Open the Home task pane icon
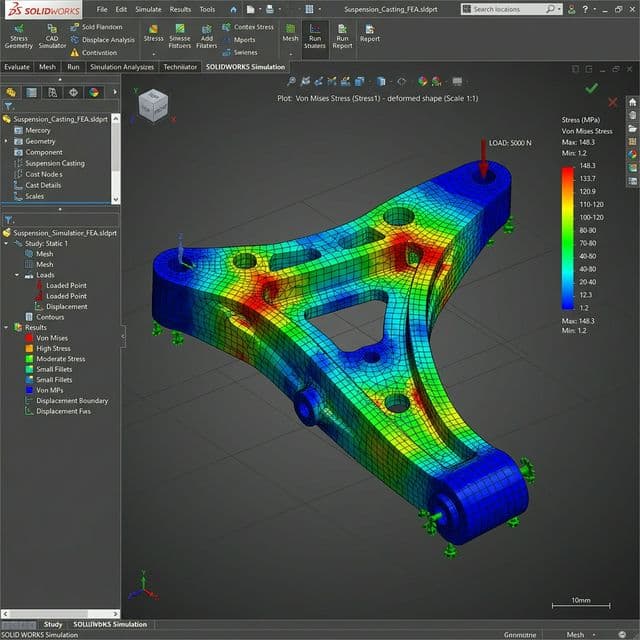This screenshot has width=640, height=640. (632, 102)
